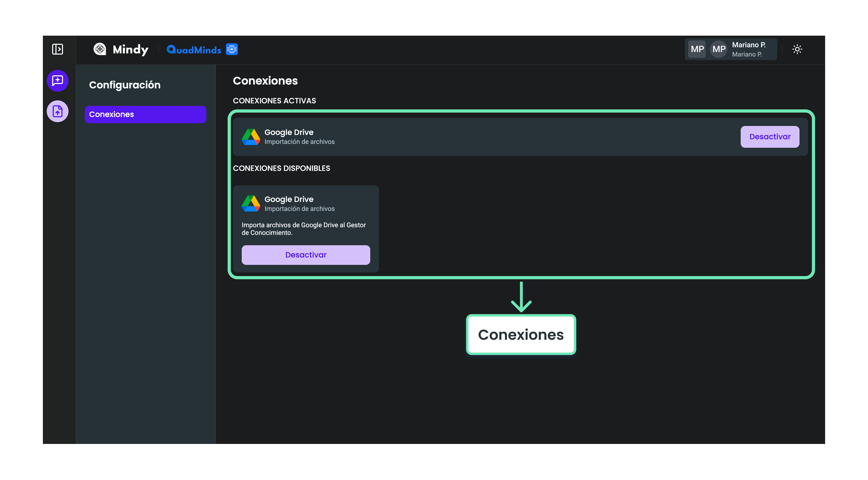Viewport: 868px width, 480px height.
Task: Click Google Drive icon in available connections
Action: [x=251, y=204]
